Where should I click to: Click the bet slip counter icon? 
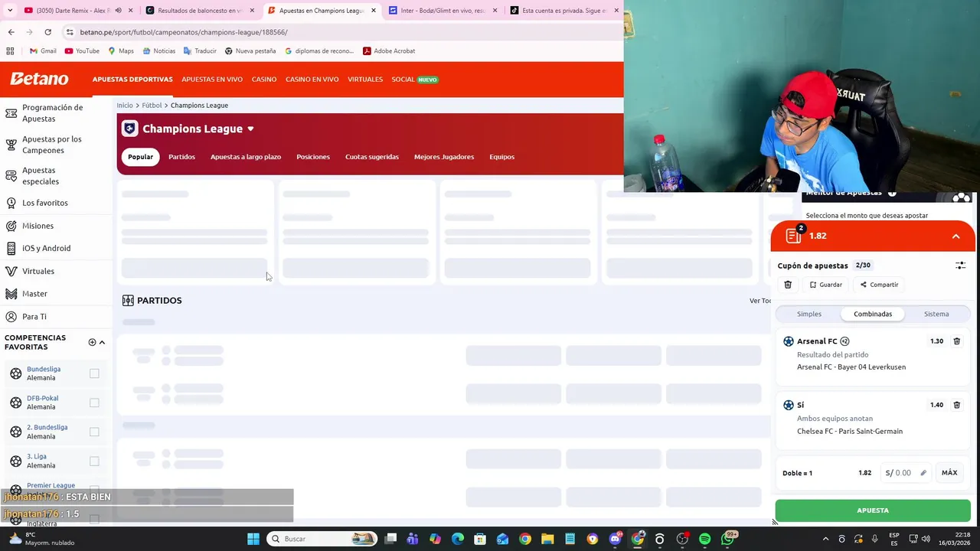[794, 235]
